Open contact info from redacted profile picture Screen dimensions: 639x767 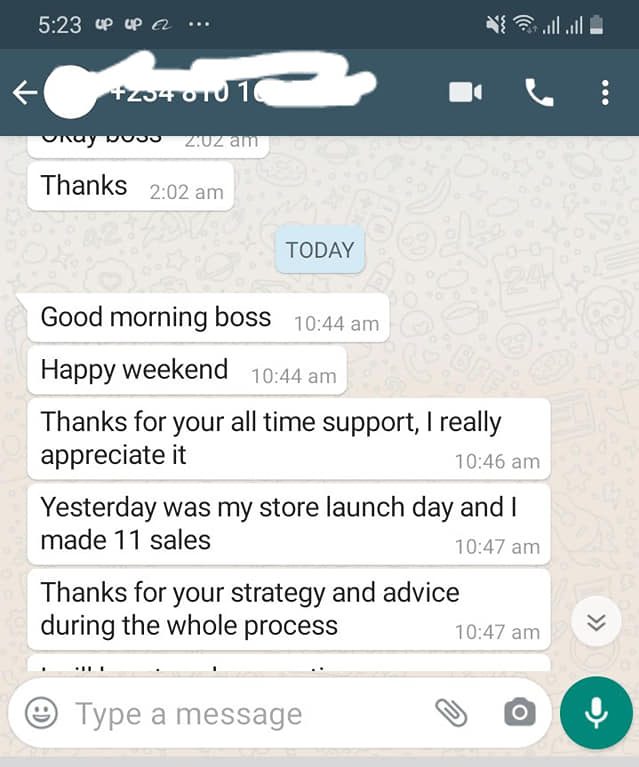tap(71, 92)
